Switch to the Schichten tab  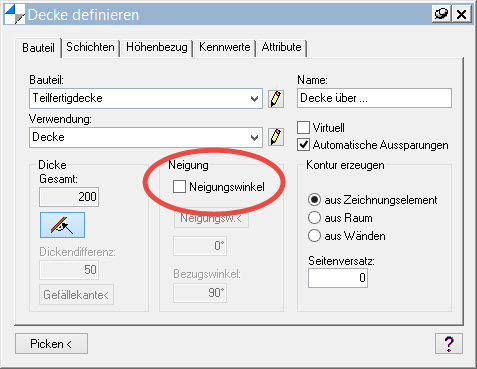coord(90,47)
